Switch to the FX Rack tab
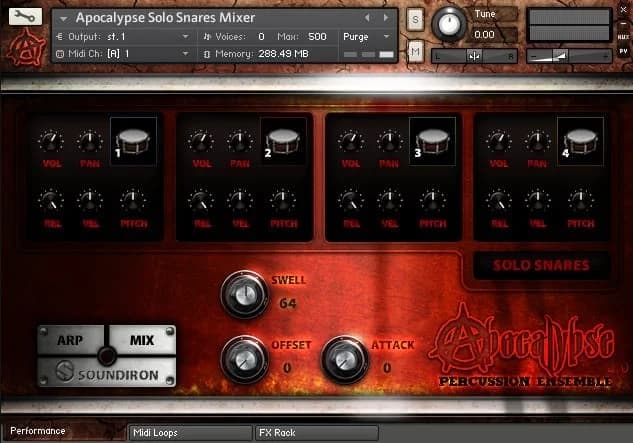 (x=316, y=432)
